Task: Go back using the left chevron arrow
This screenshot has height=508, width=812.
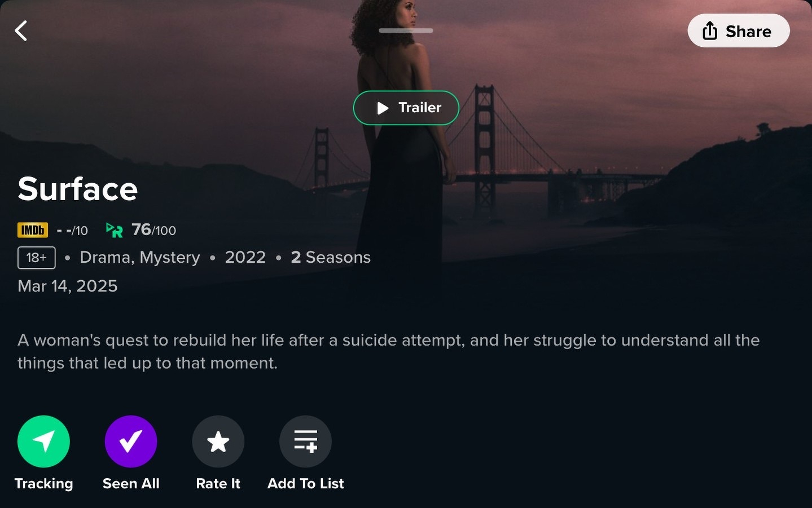Action: (21, 30)
